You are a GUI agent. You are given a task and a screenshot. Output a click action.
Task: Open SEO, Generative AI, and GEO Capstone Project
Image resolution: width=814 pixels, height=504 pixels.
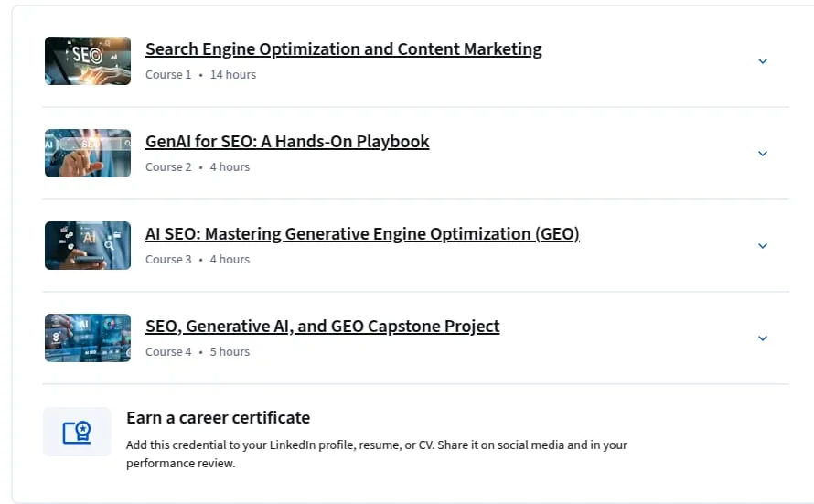(x=322, y=327)
